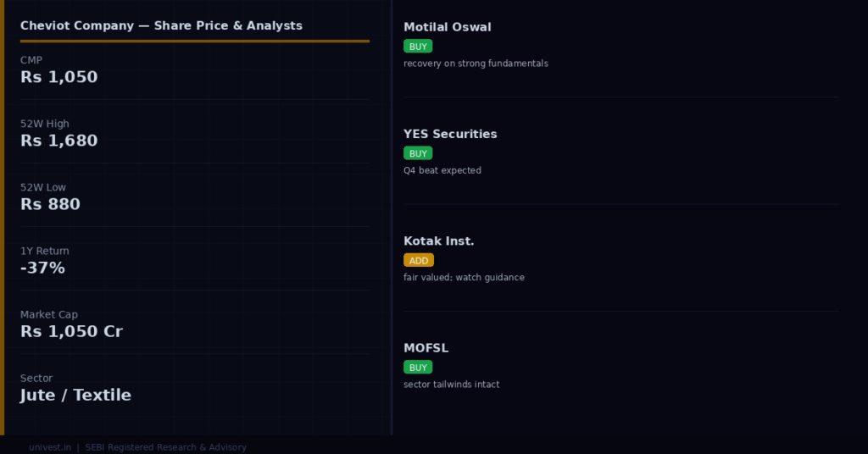This screenshot has width=868, height=454.
Task: Click the Jute / Textile value
Action: (75, 395)
